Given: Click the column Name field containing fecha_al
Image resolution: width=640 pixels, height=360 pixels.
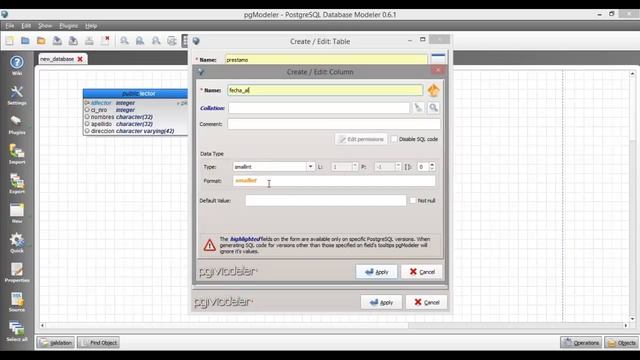Looking at the screenshot, I should pyautogui.click(x=325, y=90).
